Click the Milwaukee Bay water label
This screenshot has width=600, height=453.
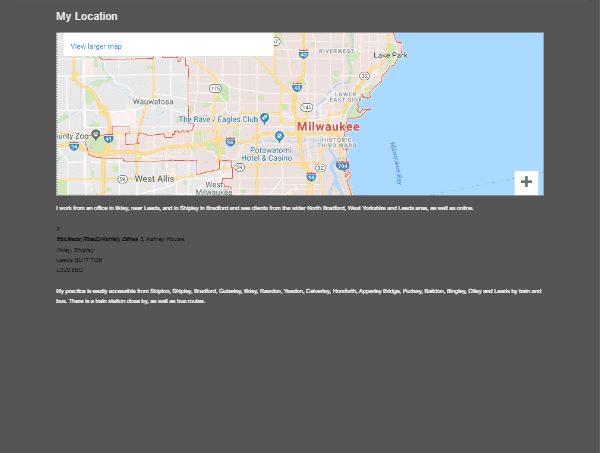pyautogui.click(x=396, y=163)
